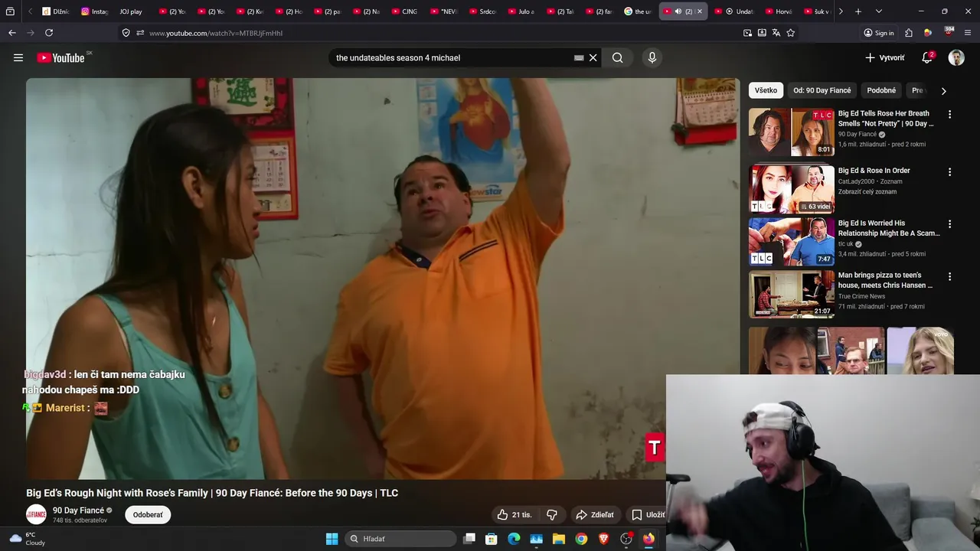Open the browser extensions puzzle icon
Image resolution: width=980 pixels, height=551 pixels.
click(909, 33)
